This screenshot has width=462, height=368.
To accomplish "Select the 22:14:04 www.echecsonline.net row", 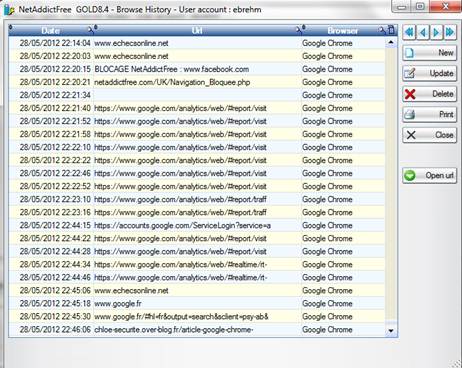I will click(197, 43).
